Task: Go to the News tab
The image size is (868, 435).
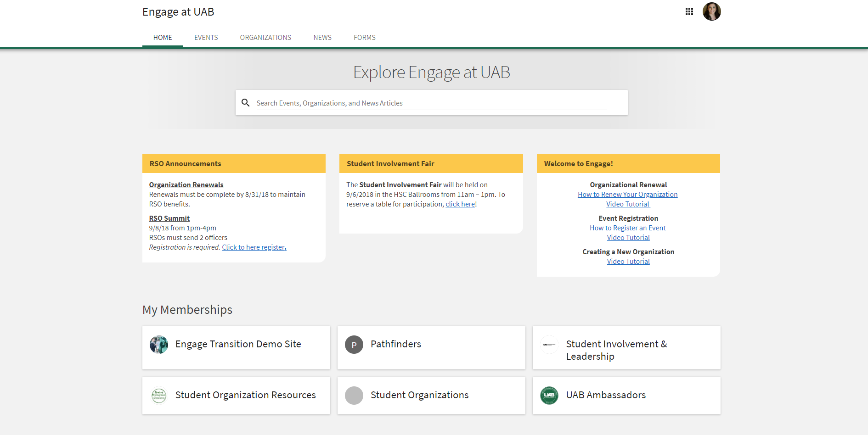Action: (x=322, y=38)
